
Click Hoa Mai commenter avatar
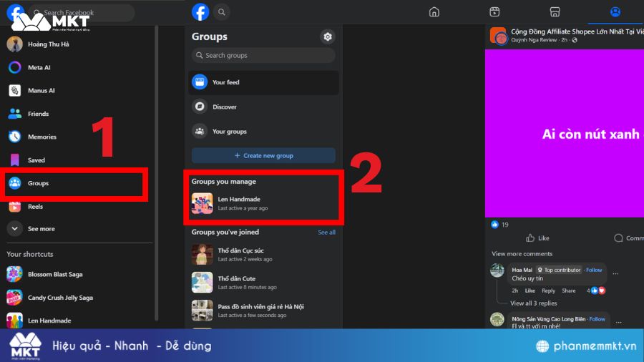click(497, 270)
